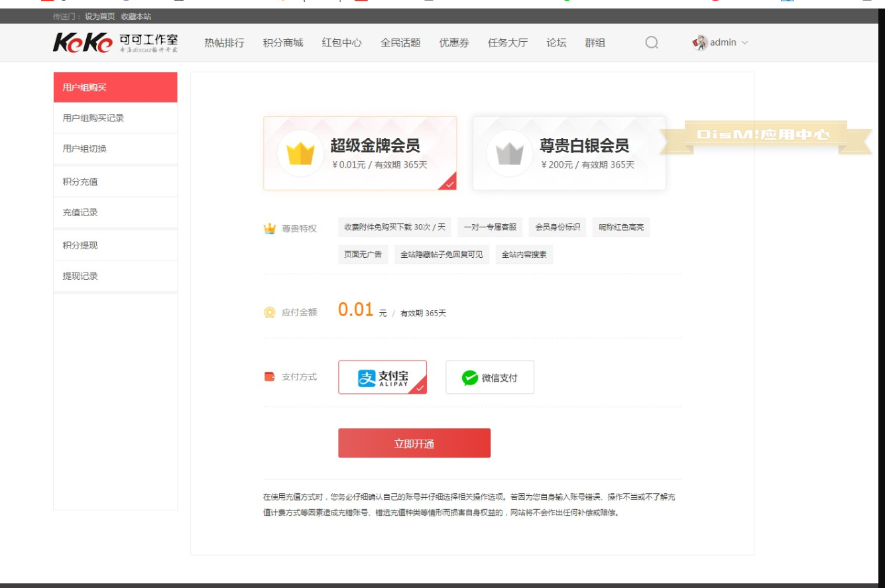The height and width of the screenshot is (588, 885).
Task: Click the KeKe studio logo
Action: (115, 43)
